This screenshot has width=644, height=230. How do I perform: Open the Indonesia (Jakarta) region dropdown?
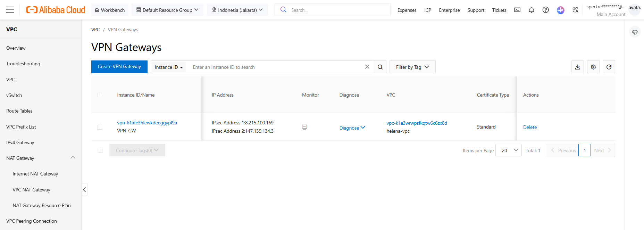click(237, 10)
